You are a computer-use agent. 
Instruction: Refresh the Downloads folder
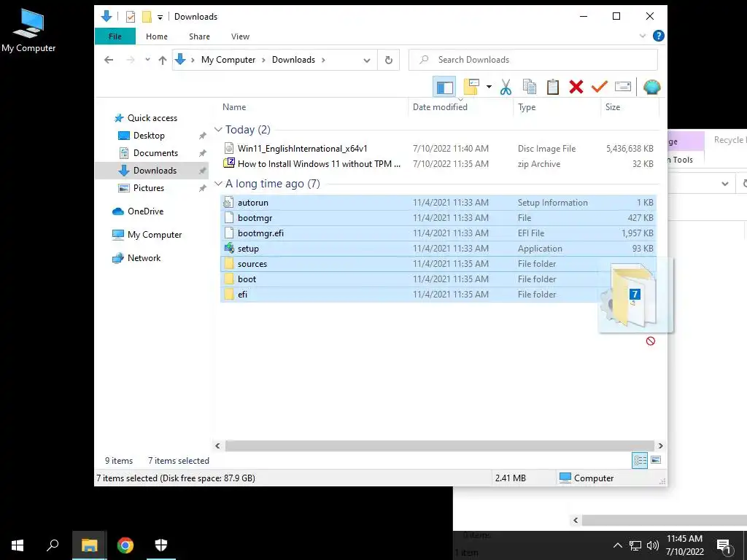[x=389, y=60]
